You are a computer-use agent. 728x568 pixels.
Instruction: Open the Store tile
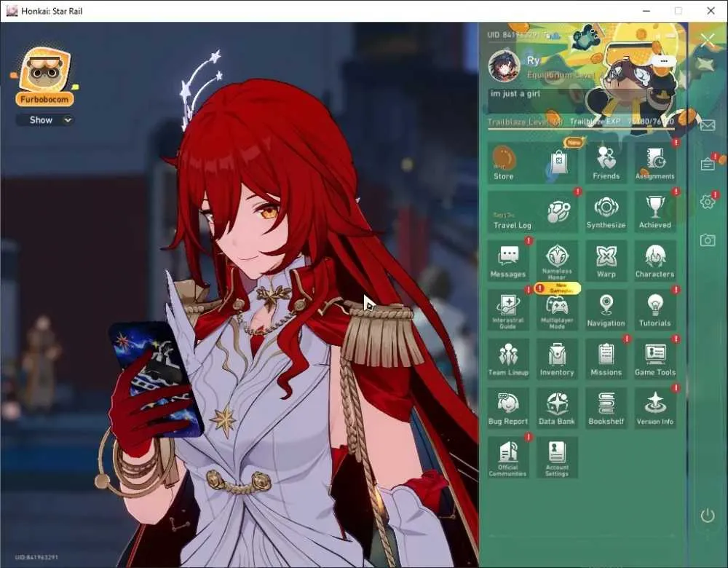(x=533, y=162)
